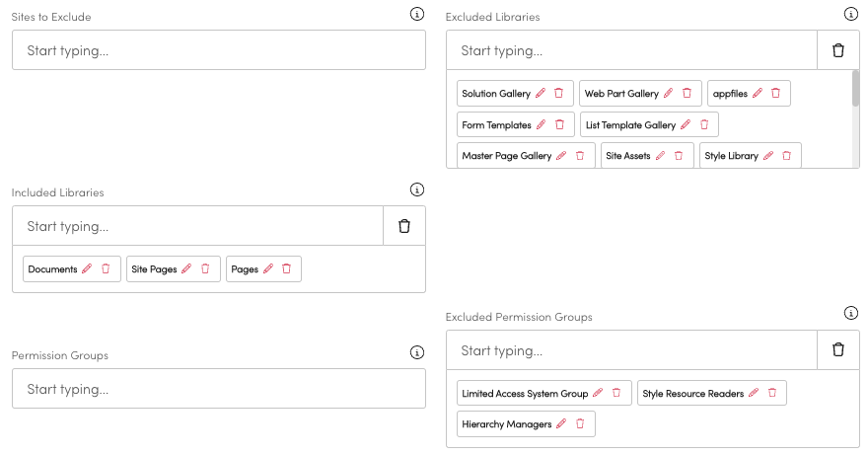
Task: Click the Excluded Libraries list scrollbar
Action: point(855,89)
